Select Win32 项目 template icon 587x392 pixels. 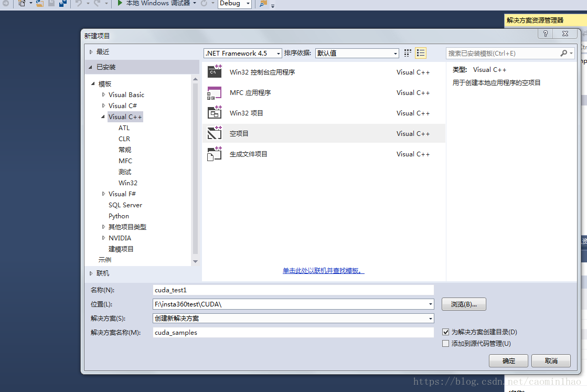(x=215, y=113)
